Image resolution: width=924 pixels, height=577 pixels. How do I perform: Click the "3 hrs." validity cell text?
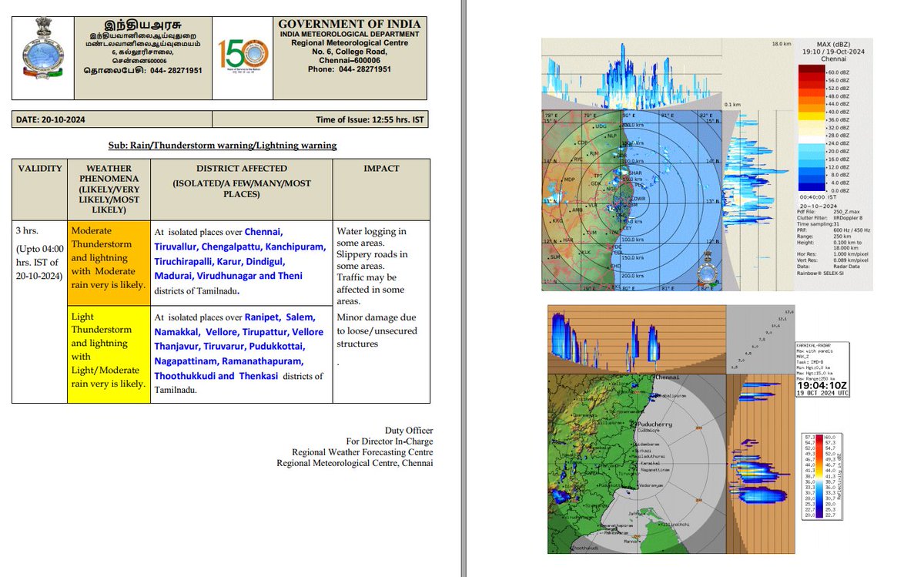(x=29, y=231)
